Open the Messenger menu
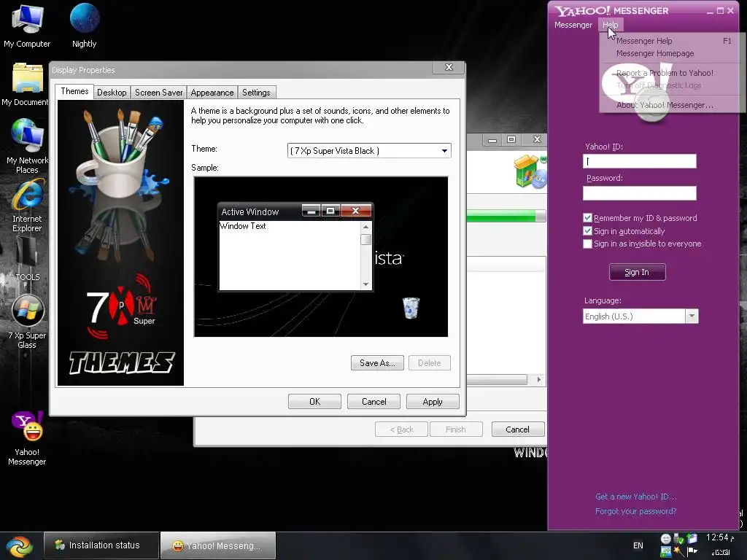Screen dimensions: 747x560 [x=573, y=25]
